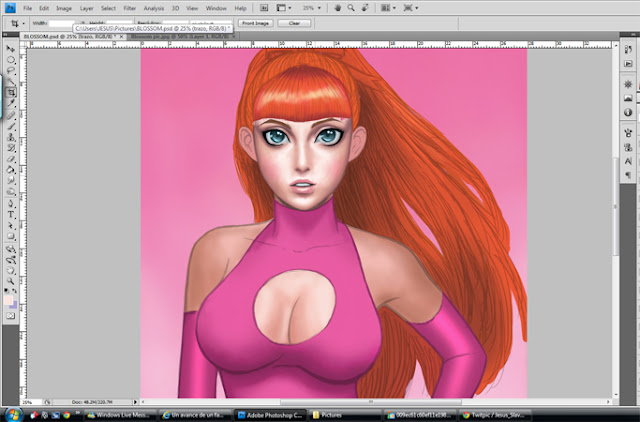Select the Crop tool in toolbox
The width and height of the screenshot is (640, 422).
(x=11, y=92)
